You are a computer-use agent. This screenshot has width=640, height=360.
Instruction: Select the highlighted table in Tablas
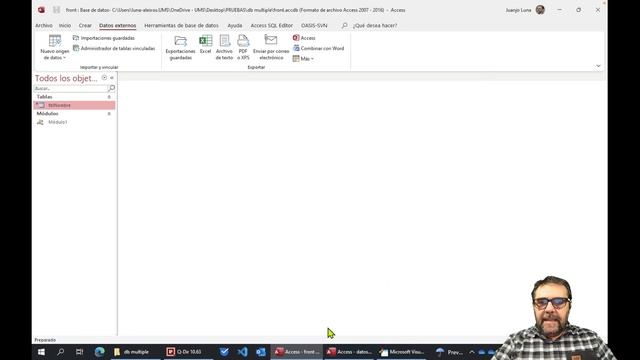click(x=75, y=105)
